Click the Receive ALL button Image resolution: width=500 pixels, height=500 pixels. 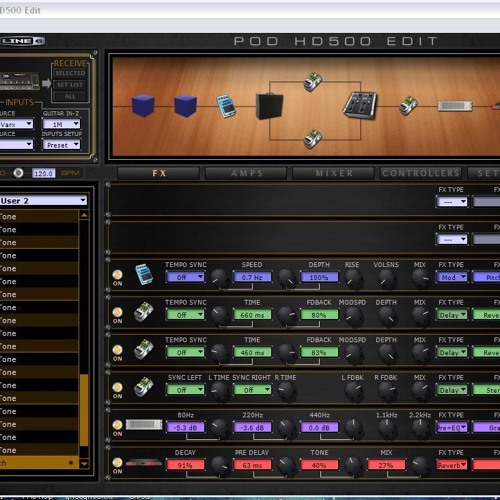(x=70, y=96)
